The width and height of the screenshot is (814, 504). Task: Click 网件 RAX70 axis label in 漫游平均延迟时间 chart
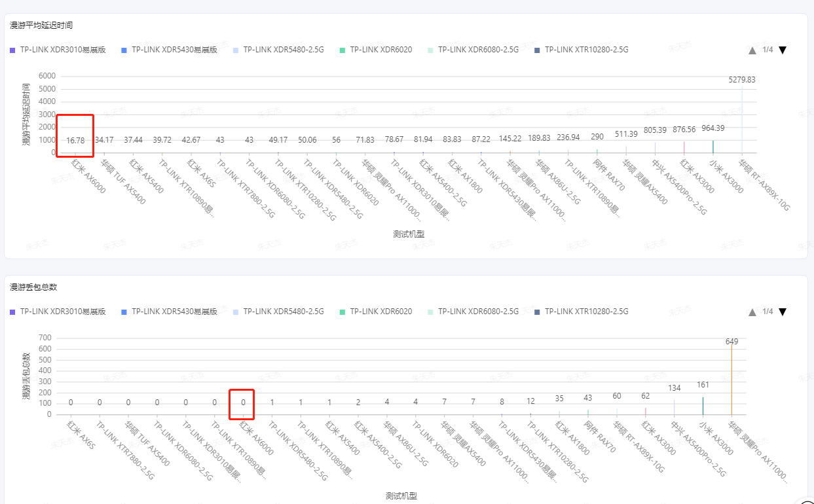point(608,174)
